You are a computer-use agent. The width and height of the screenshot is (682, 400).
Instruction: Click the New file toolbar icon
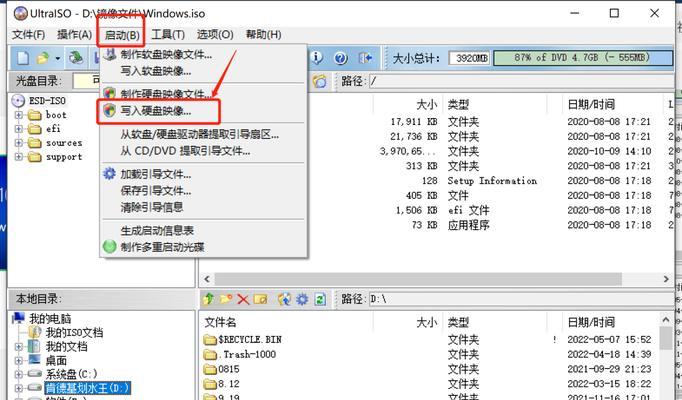click(23, 58)
